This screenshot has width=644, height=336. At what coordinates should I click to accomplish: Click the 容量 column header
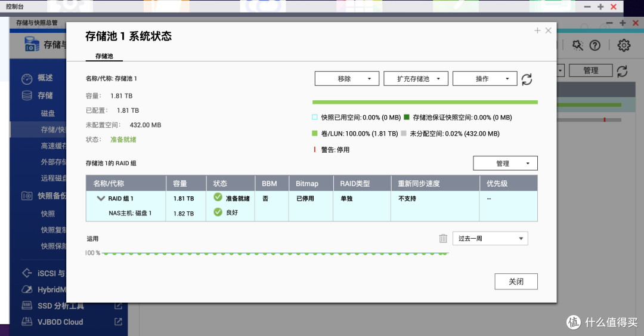[186, 183]
